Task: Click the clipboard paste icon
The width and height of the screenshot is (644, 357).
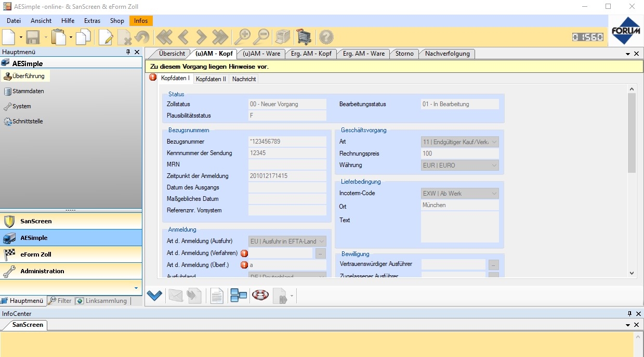Action: 59,37
